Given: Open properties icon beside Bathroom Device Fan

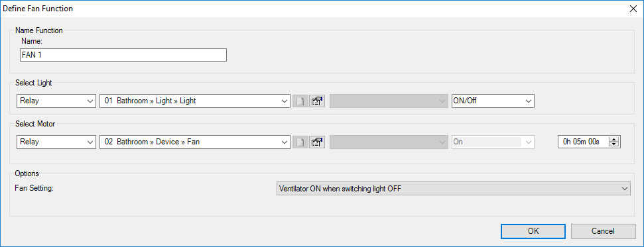Looking at the screenshot, I should coord(316,142).
